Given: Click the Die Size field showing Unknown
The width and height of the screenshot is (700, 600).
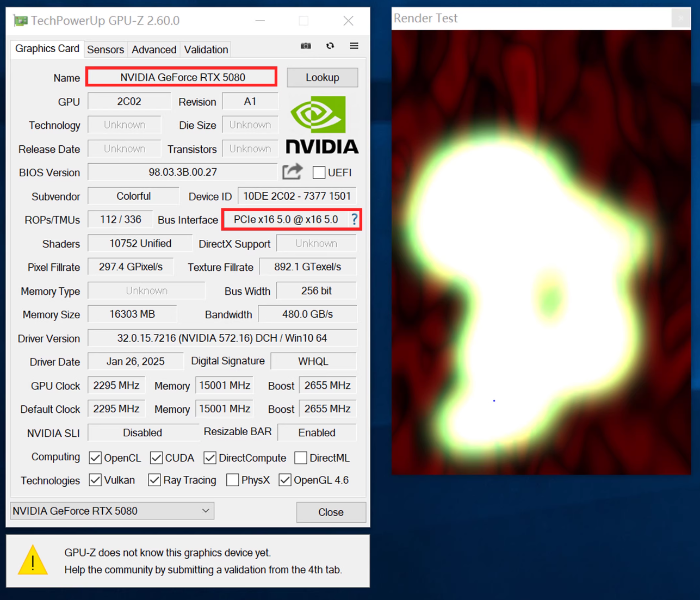Looking at the screenshot, I should (250, 125).
